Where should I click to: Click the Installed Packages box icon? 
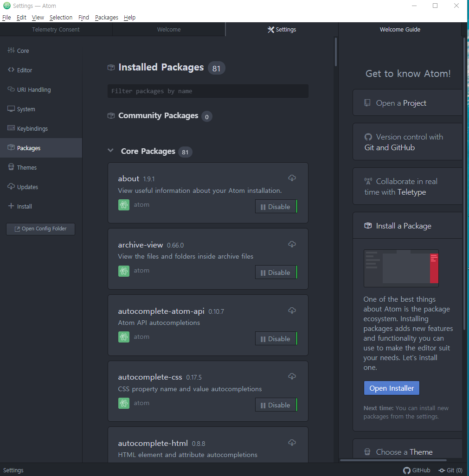[111, 67]
